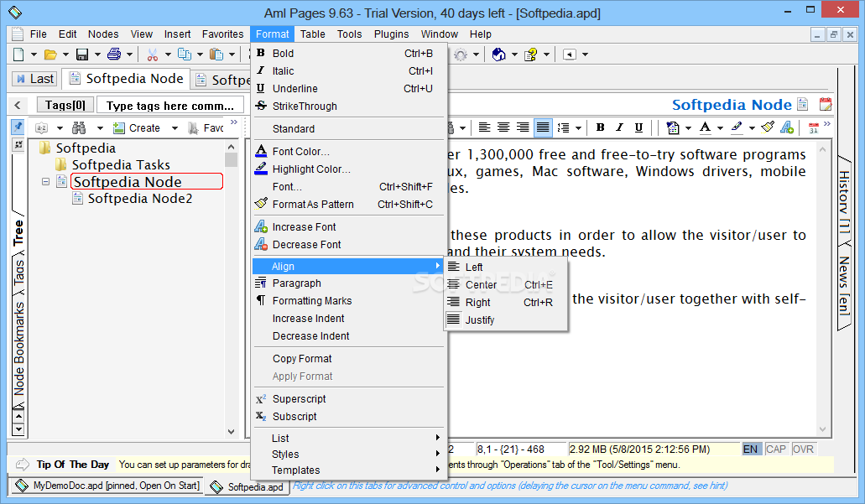Click the align left toolbar icon
The image size is (865, 504).
484,127
